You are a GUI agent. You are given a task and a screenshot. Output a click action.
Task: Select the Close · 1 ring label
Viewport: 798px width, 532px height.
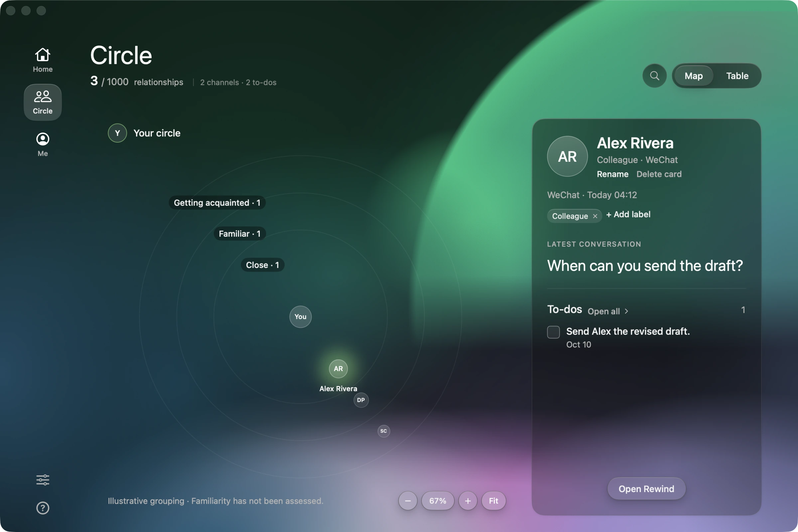click(x=263, y=265)
